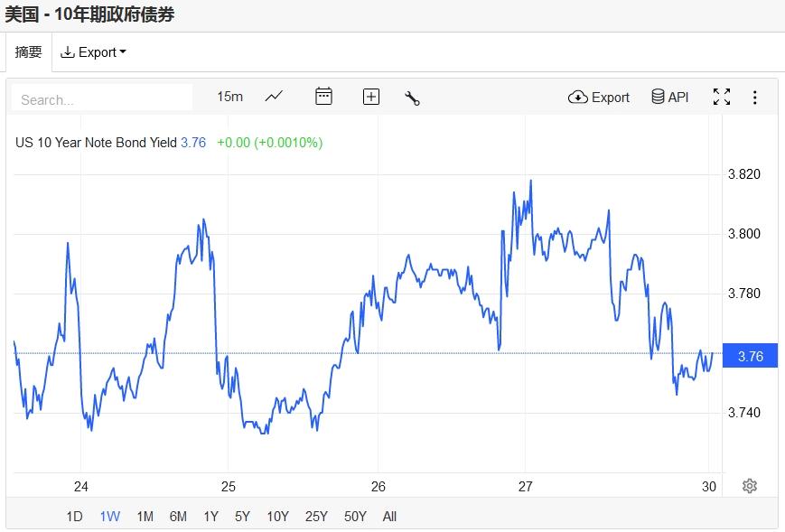The height and width of the screenshot is (532, 785).
Task: Select the 摘要 tab
Action: click(29, 52)
